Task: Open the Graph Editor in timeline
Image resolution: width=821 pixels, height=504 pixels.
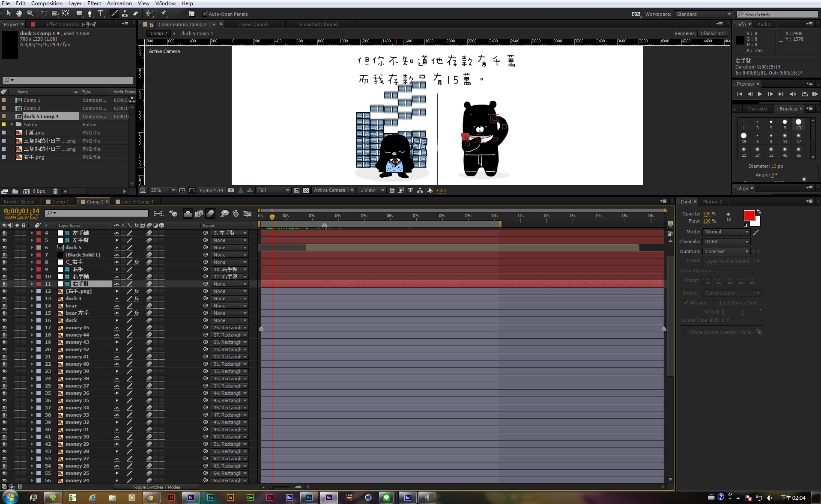Action: [x=247, y=213]
